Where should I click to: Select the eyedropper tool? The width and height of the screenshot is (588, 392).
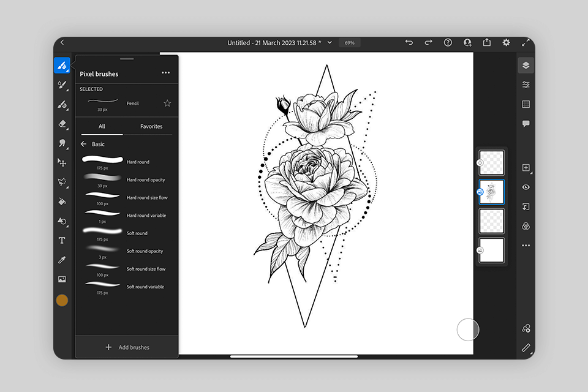(62, 260)
